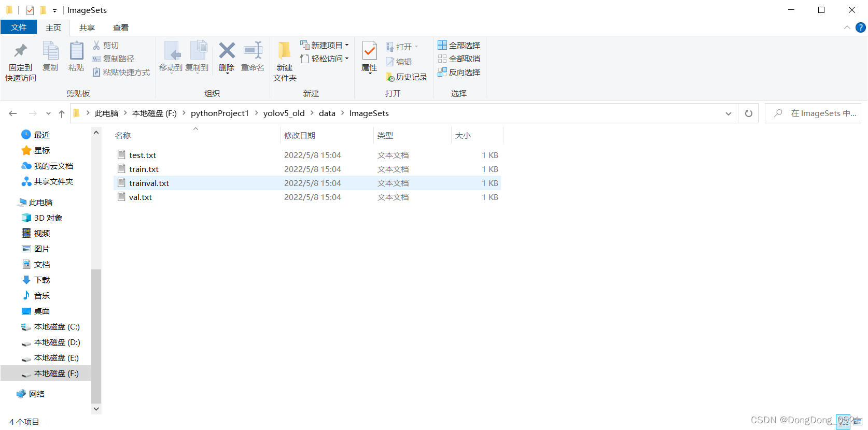Go to 此电脑 breadcrumb in address bar
Viewport: 868px width, 430px height.
(x=107, y=113)
